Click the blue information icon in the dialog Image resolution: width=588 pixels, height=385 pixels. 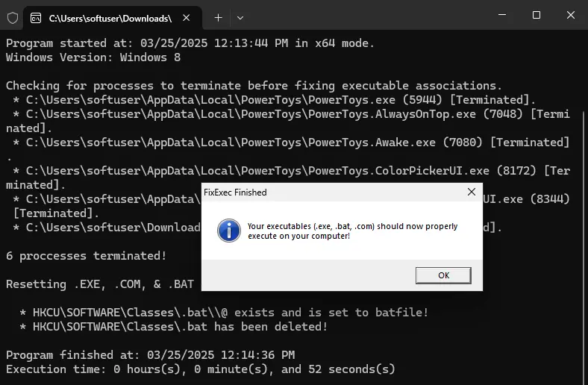click(x=229, y=231)
